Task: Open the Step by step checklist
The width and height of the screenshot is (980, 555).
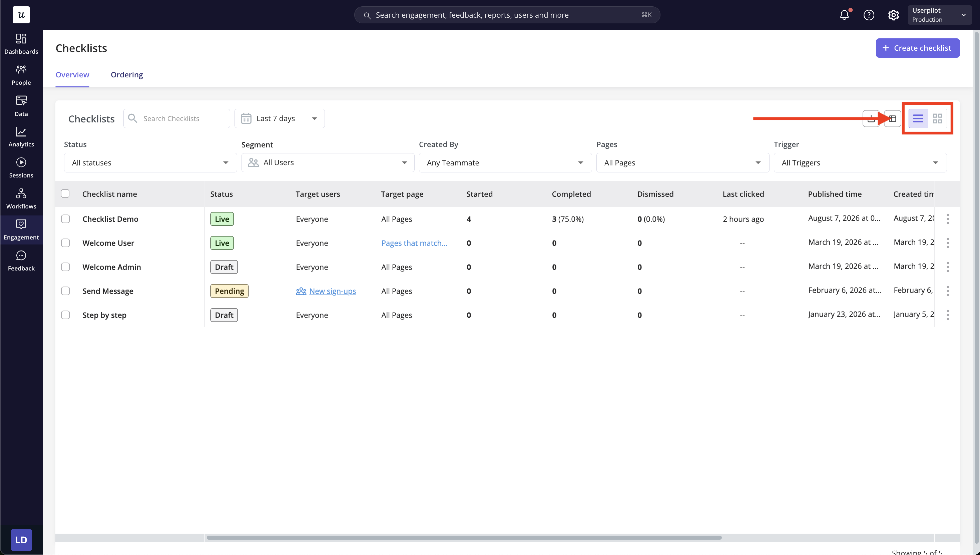Action: [x=104, y=315]
